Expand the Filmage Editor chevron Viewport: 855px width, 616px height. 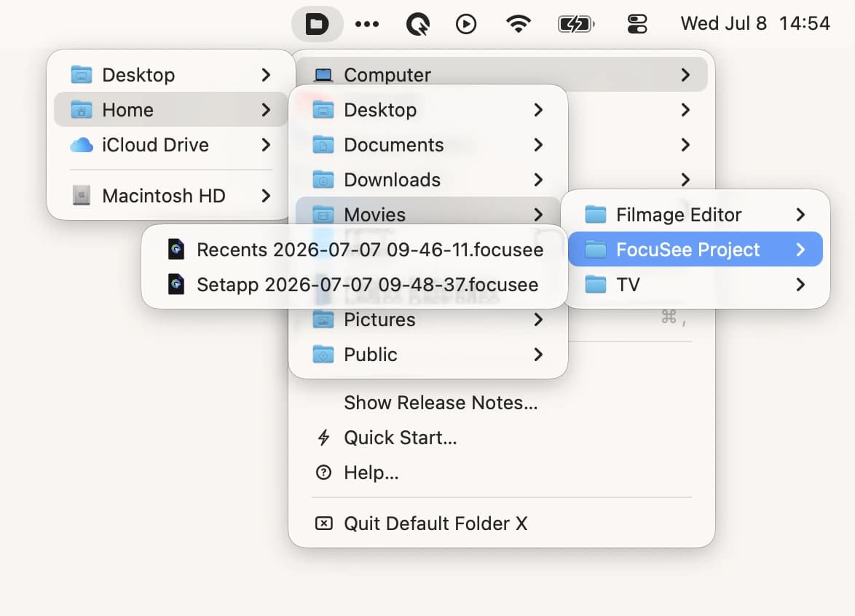click(800, 214)
